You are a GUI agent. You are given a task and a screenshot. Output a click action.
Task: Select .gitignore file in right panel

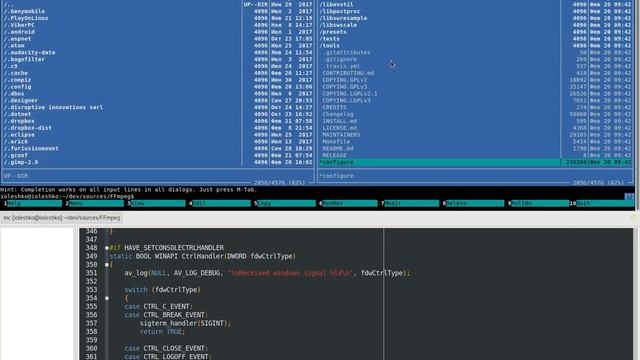click(340, 59)
